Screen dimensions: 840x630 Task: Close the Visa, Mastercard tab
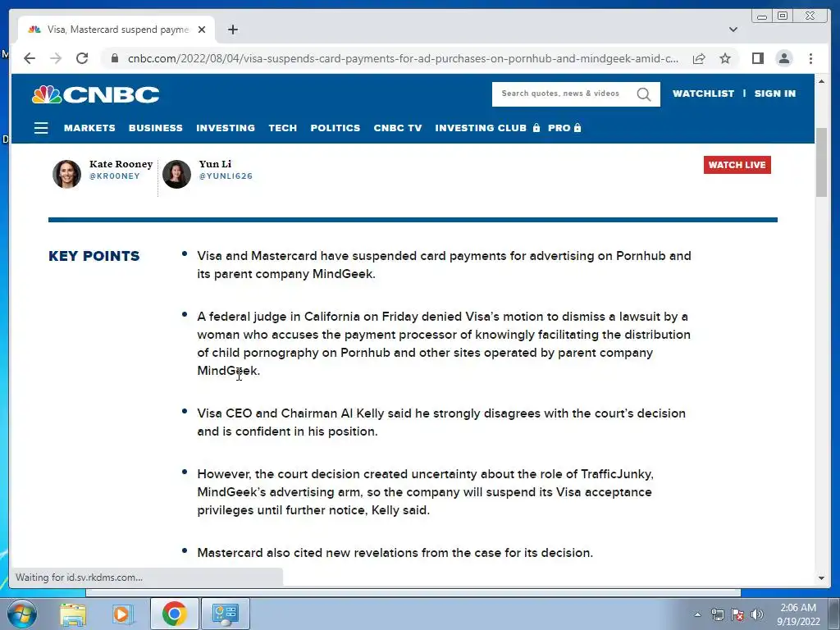(202, 30)
